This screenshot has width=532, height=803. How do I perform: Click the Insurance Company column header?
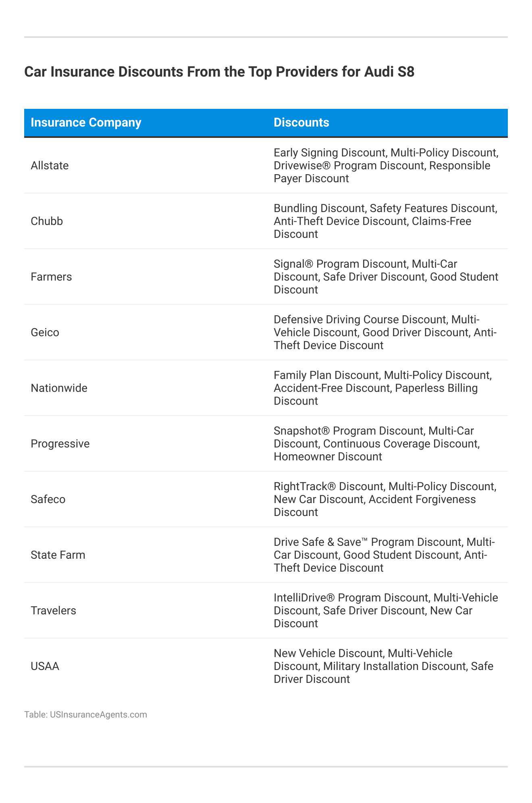(x=86, y=123)
